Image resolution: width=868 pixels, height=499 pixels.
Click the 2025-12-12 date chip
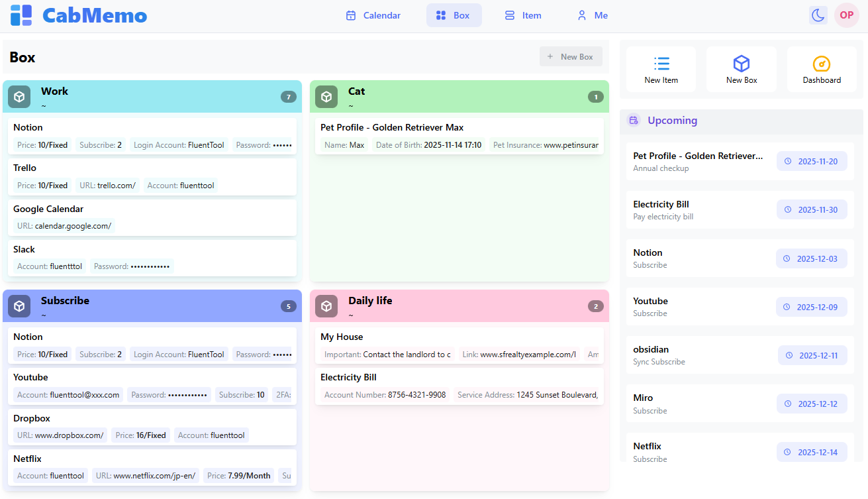pos(812,404)
